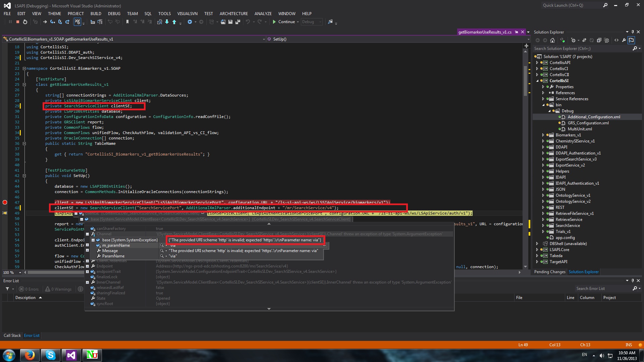The image size is (644, 362).
Task: Open the Debug configuration dropdown
Action: pos(312,22)
